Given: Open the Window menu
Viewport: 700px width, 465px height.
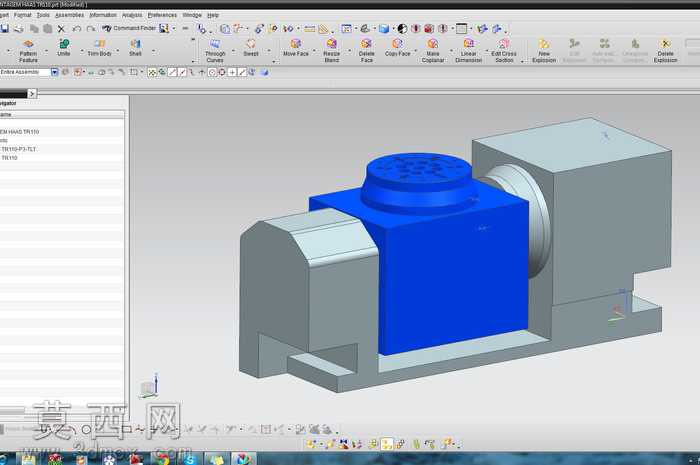Looking at the screenshot, I should [192, 15].
